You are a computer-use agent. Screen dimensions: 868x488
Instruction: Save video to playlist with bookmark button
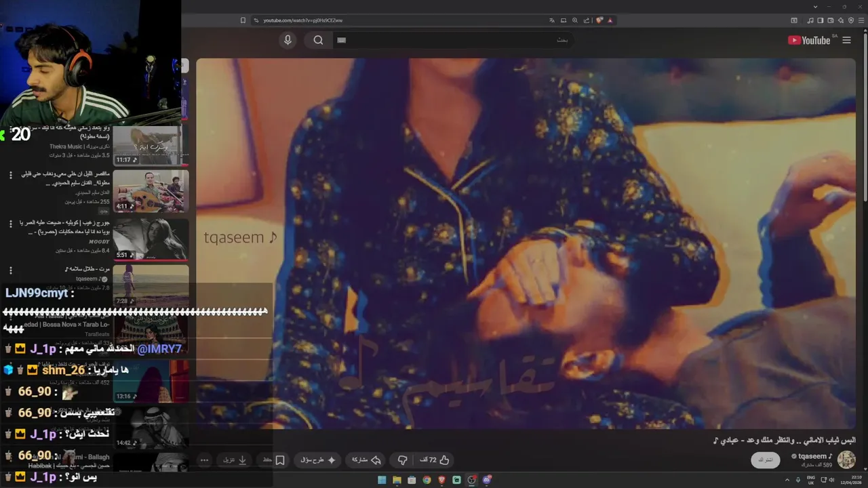pyautogui.click(x=275, y=460)
